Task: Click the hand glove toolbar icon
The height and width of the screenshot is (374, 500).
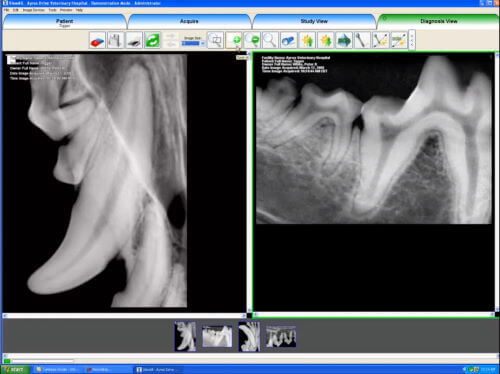Action: [116, 40]
